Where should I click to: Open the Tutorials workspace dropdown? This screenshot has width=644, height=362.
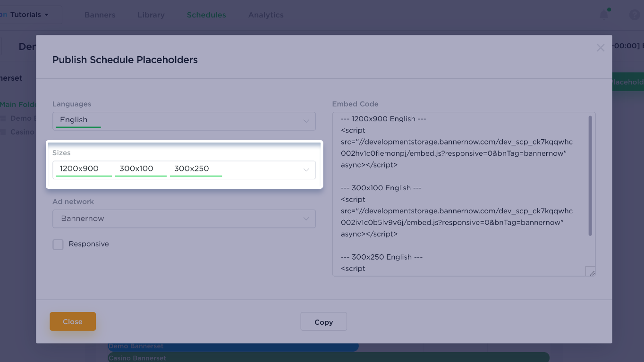(x=29, y=15)
